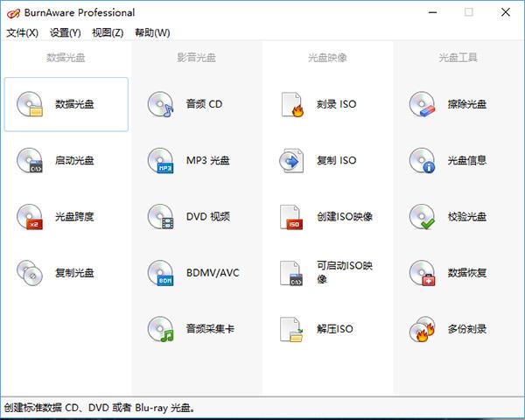Click the 复制光盘 double disc icon
This screenshot has width=525, height=420.
click(30, 273)
